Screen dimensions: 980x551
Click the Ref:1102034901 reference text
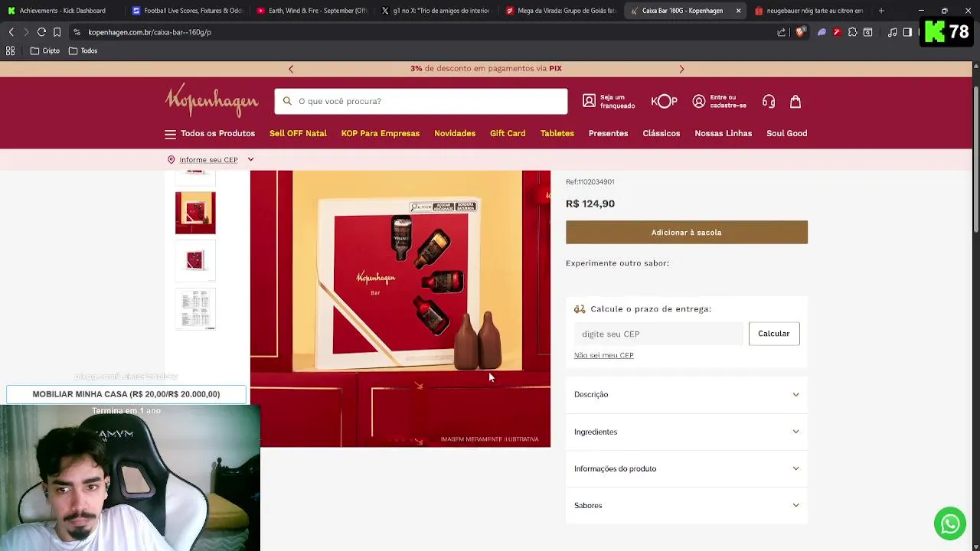(590, 182)
